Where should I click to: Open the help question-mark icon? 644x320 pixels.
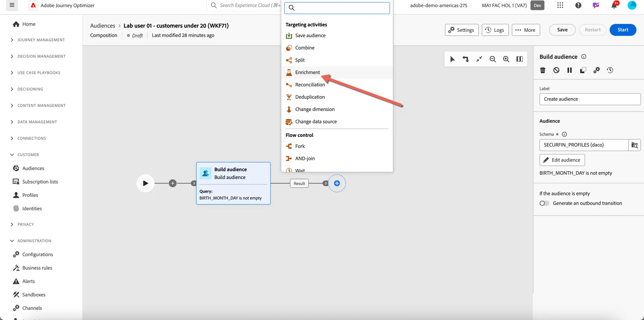tap(578, 5)
